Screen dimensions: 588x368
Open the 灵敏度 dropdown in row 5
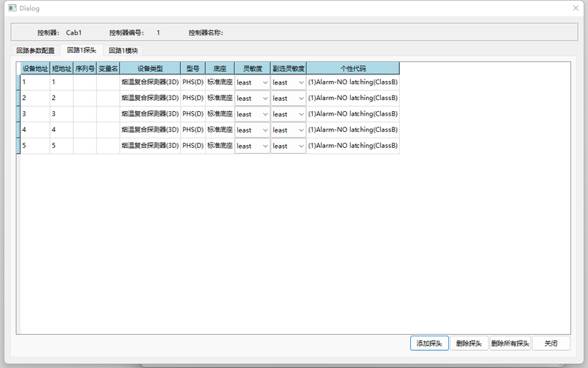[252, 146]
